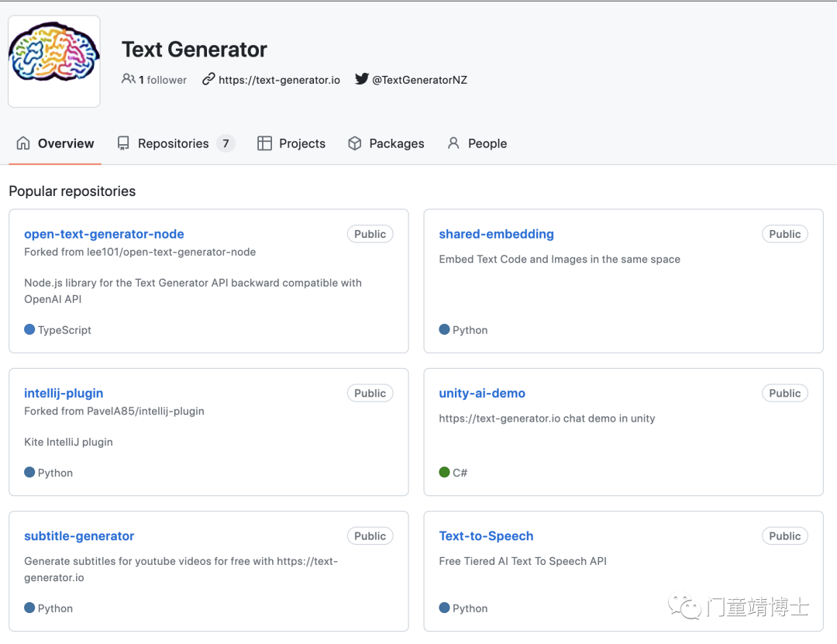Click 'Kite IntelliJ plugin' description

coord(68,443)
